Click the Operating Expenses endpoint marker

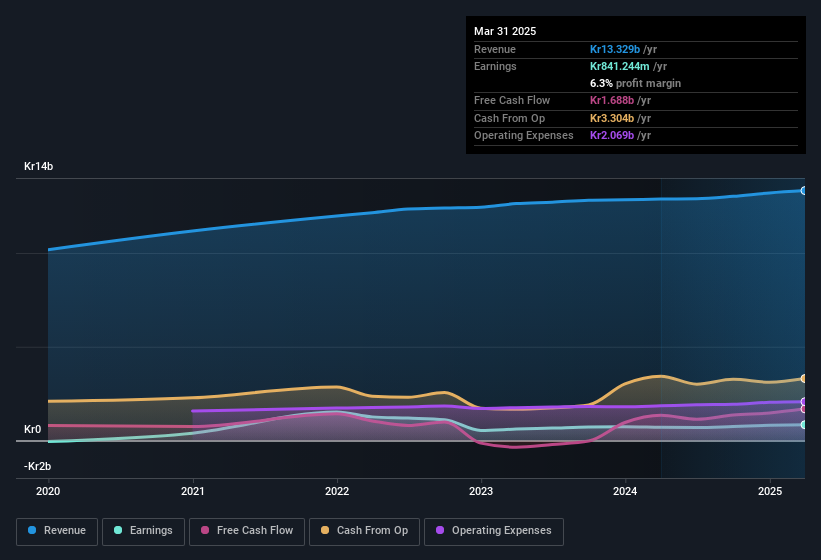[804, 401]
